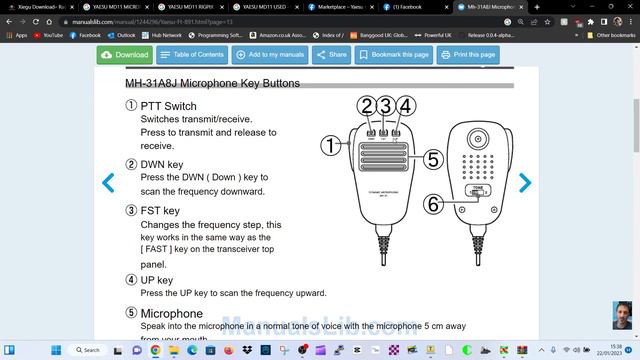Viewport: 640px width, 360px height.
Task: Click the page vertical scrollbar thumb
Action: point(636,125)
